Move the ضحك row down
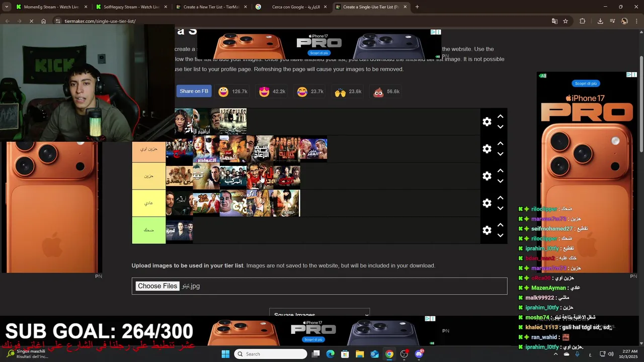Image resolution: width=644 pixels, height=362 pixels. [x=500, y=236]
